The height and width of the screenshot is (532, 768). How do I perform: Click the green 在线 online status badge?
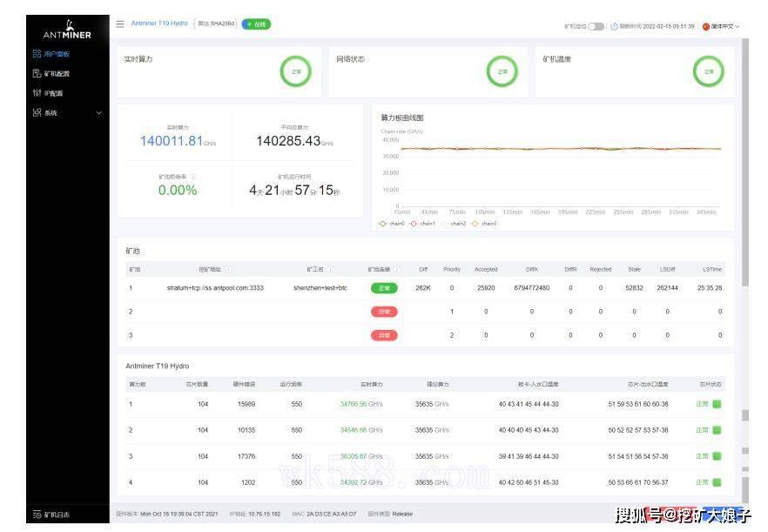coord(256,24)
